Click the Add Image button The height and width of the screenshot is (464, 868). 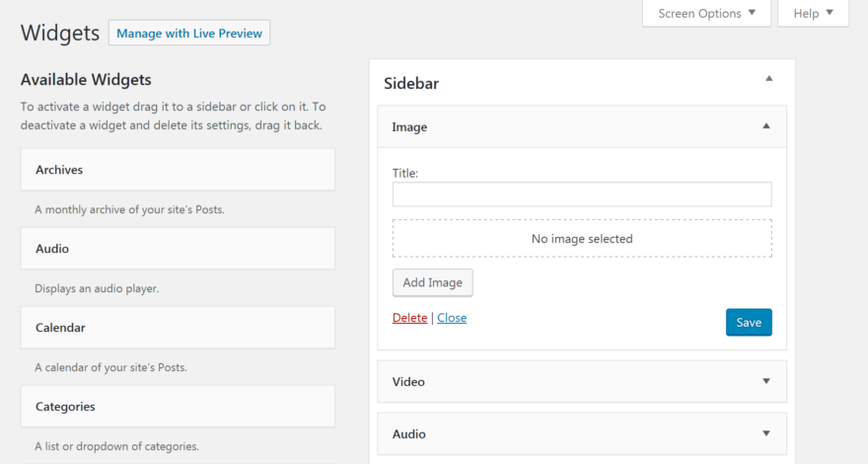(x=433, y=282)
